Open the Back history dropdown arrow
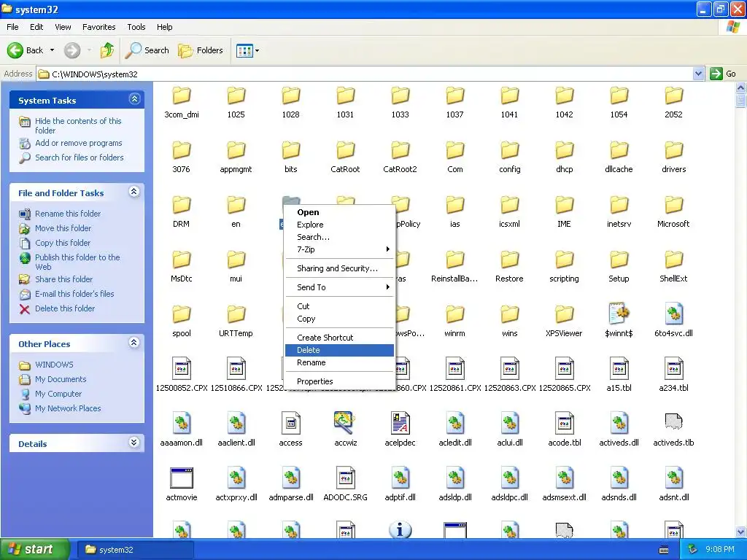This screenshot has height=560, width=747. tap(52, 50)
